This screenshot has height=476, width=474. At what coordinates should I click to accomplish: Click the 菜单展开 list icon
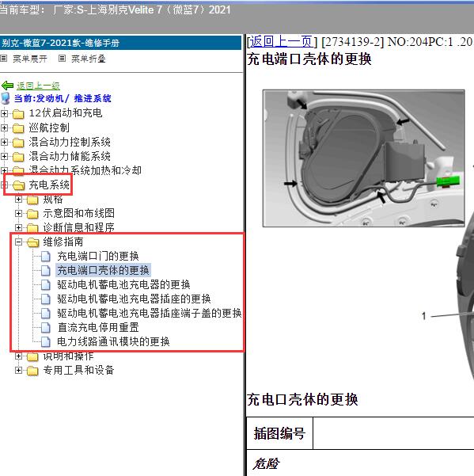[x=4, y=58]
